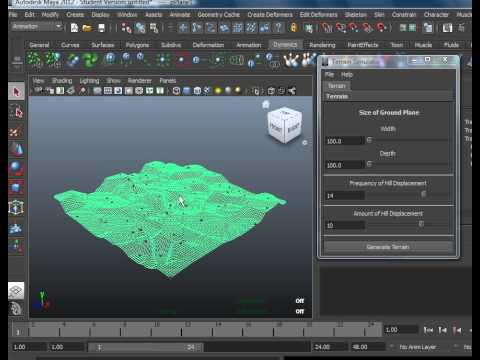Switch to the Rendering shelf tab
This screenshot has width=480, height=360.
[322, 45]
